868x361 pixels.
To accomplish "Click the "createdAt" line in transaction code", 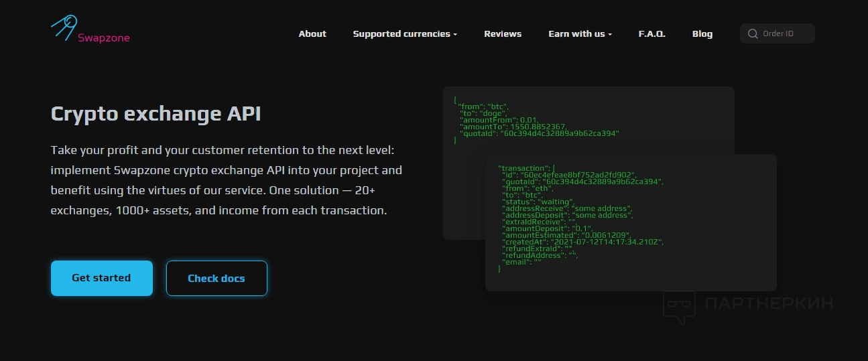I will [x=582, y=242].
